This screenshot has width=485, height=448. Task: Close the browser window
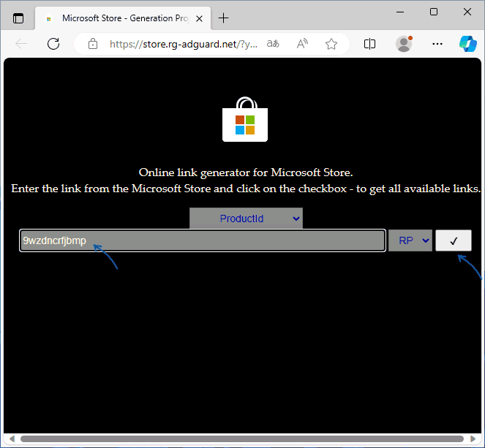coord(467,12)
